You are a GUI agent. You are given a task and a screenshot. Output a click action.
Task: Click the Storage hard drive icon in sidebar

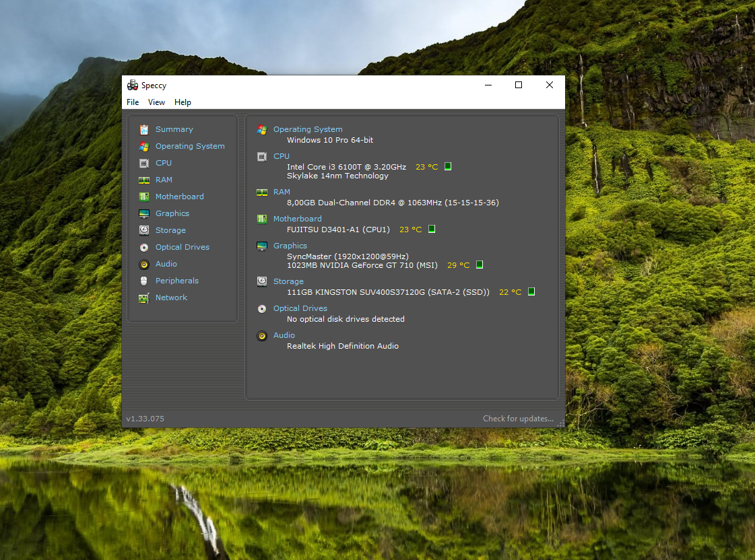coord(144,230)
